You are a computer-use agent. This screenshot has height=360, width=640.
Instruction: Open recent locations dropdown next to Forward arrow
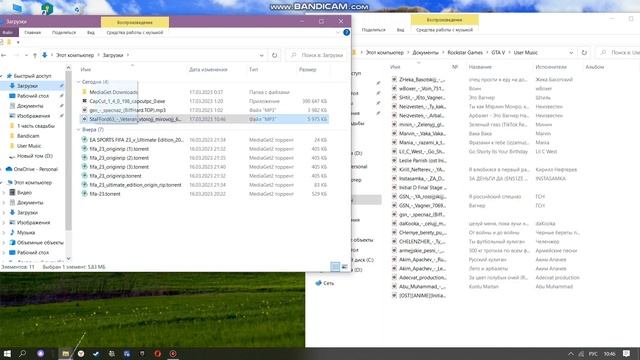(26, 55)
